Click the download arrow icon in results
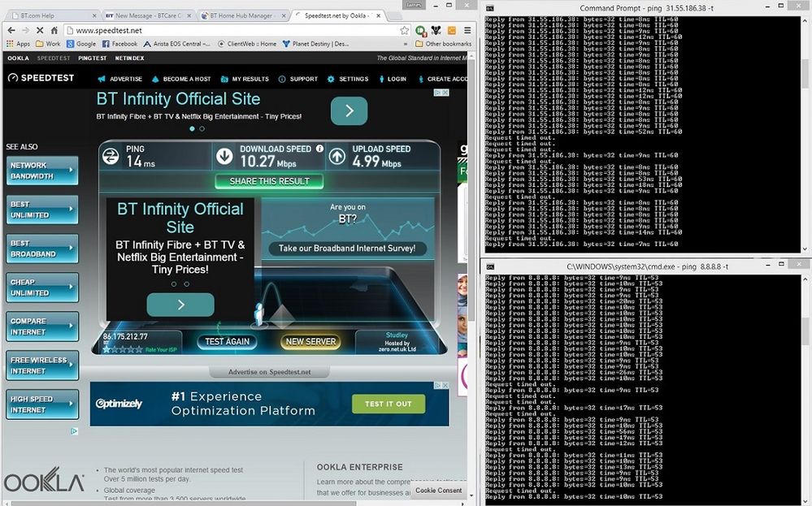The image size is (812, 506). [x=224, y=156]
